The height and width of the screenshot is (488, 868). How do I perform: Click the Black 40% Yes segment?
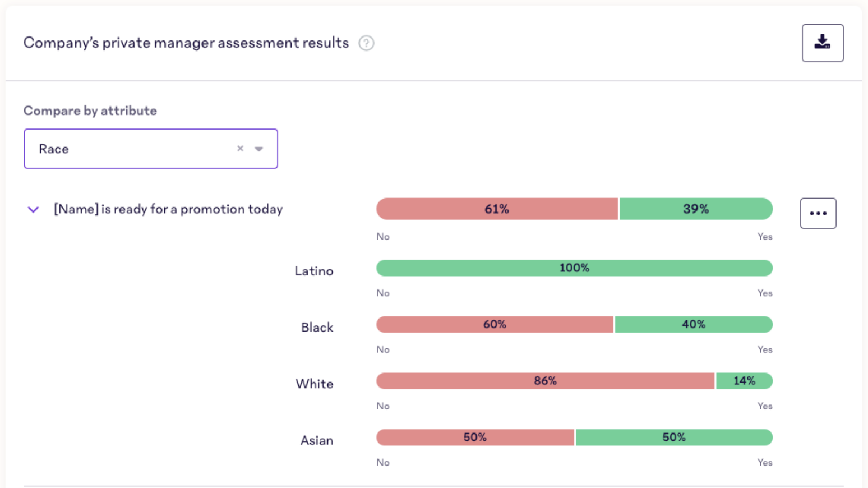pos(694,324)
